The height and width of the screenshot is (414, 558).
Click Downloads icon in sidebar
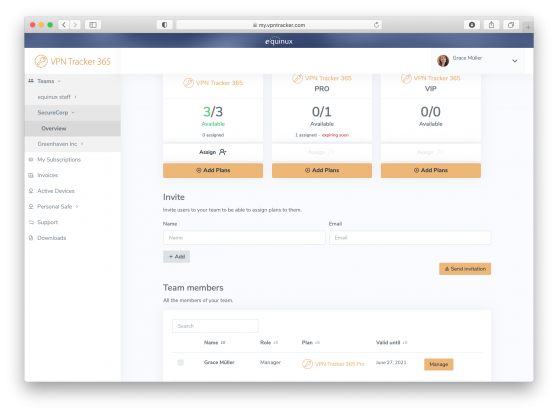(31, 238)
